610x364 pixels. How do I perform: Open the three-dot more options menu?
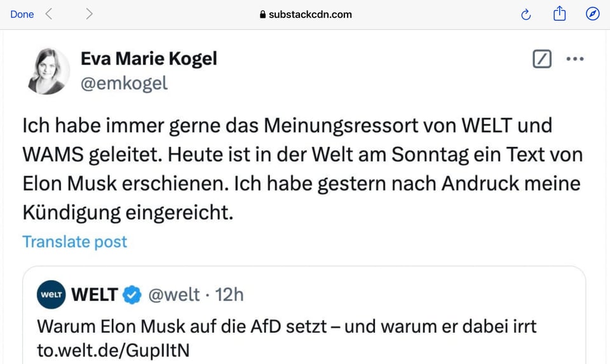[x=574, y=60]
